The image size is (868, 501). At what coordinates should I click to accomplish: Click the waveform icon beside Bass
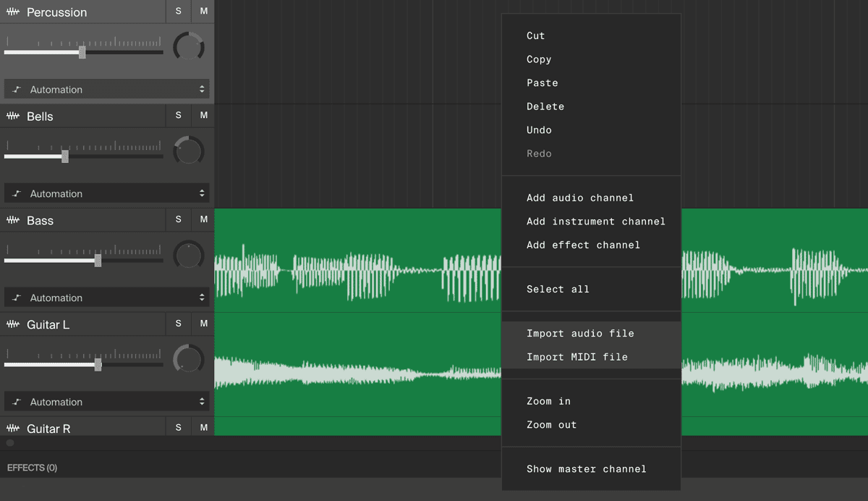[13, 220]
